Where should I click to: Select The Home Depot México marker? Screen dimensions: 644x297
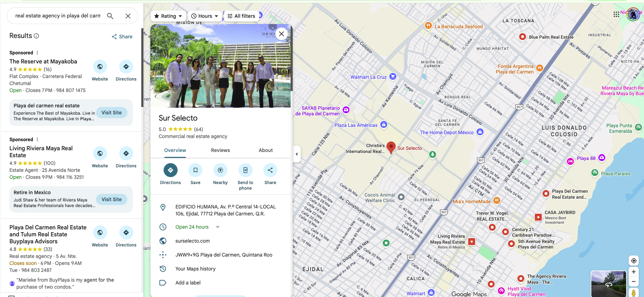pos(480,132)
